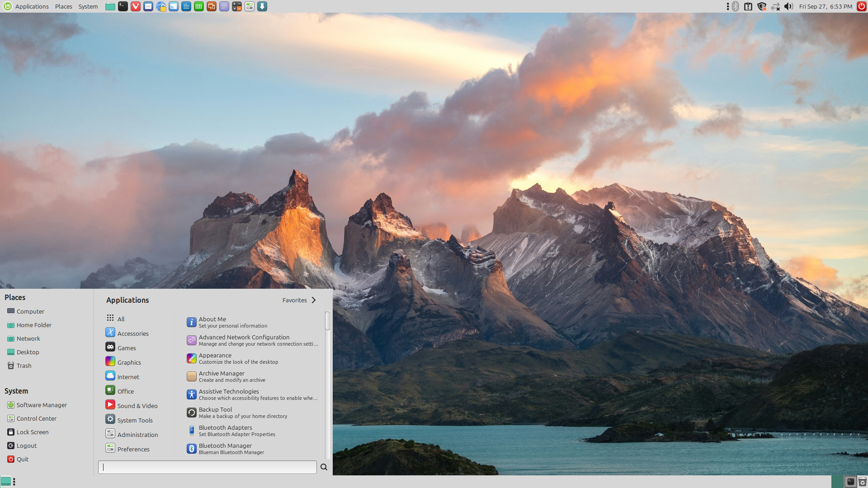Screen dimensions: 868x488
Task: Launch Backup Tool from the application list
Action: [215, 412]
